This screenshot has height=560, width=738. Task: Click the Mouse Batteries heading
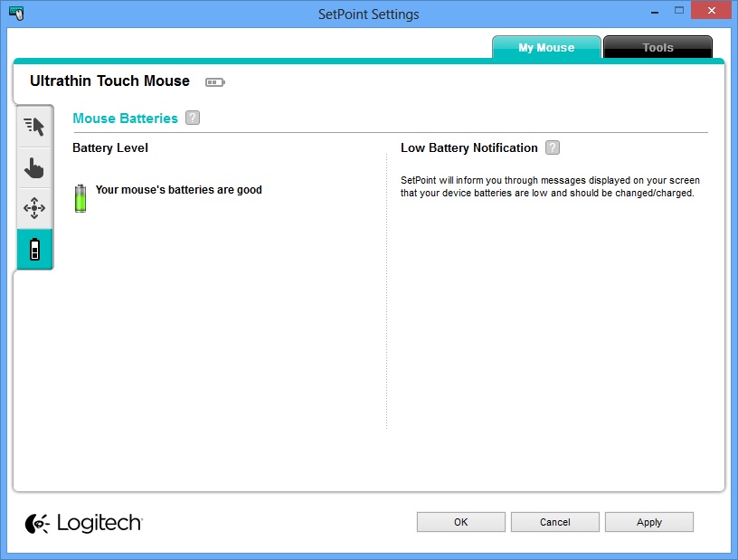125,119
